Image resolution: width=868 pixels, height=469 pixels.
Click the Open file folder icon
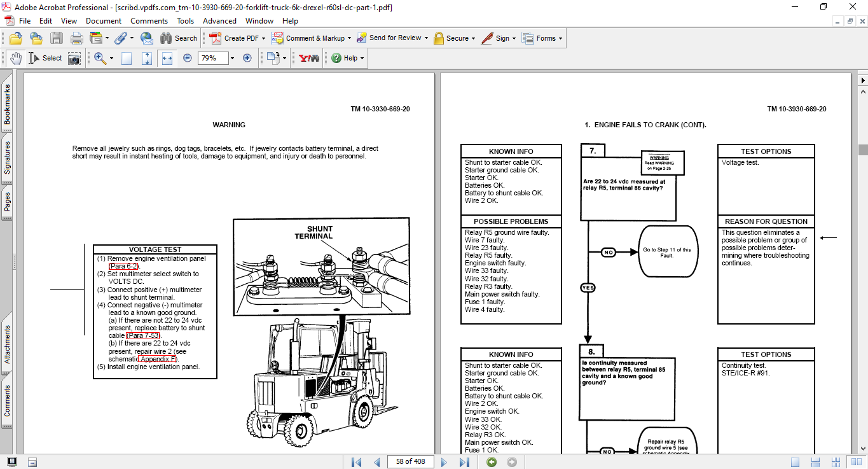click(x=16, y=38)
